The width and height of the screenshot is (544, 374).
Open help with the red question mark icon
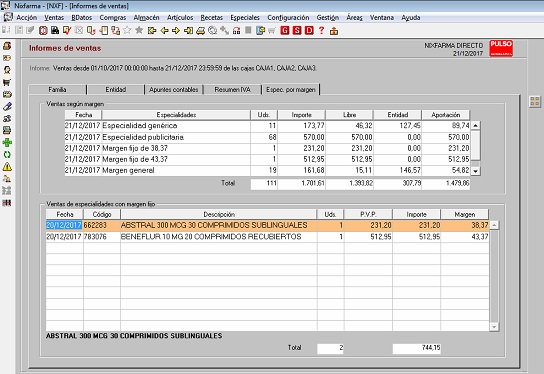pyautogui.click(x=322, y=31)
